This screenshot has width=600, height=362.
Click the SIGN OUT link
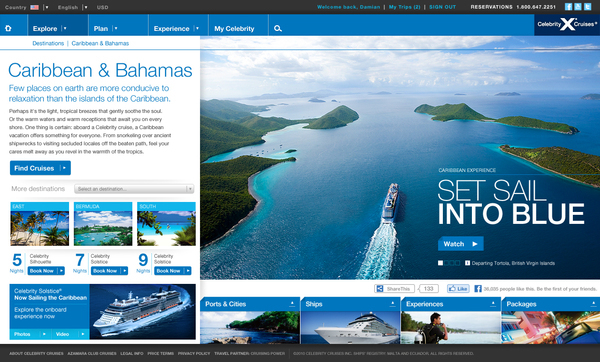click(442, 7)
